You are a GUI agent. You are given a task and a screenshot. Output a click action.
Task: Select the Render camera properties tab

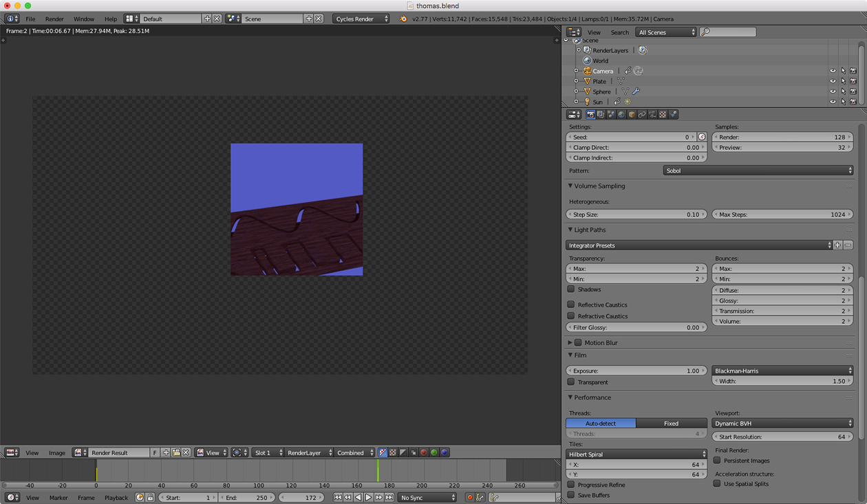(x=590, y=115)
